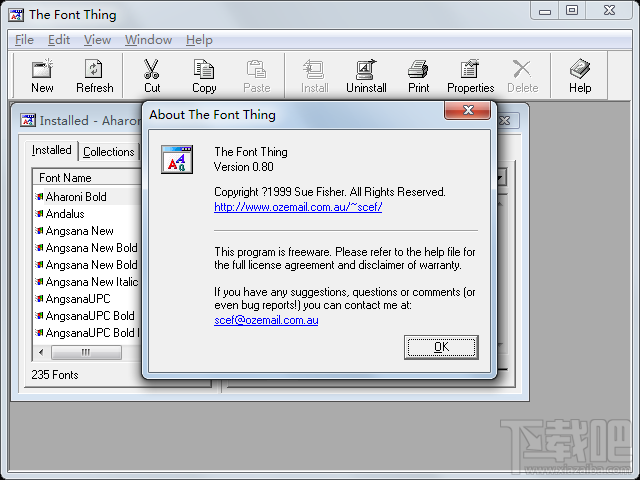Click OK in the About dialog
This screenshot has width=640, height=480.
(441, 347)
